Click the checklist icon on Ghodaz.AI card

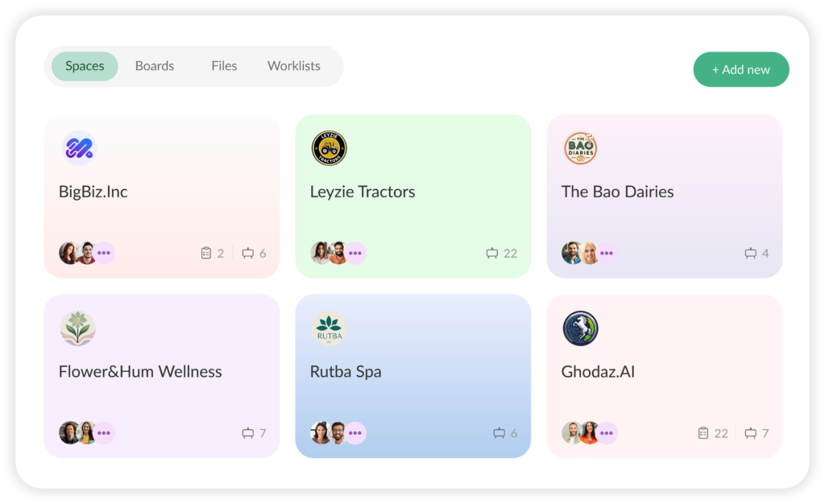tap(703, 434)
